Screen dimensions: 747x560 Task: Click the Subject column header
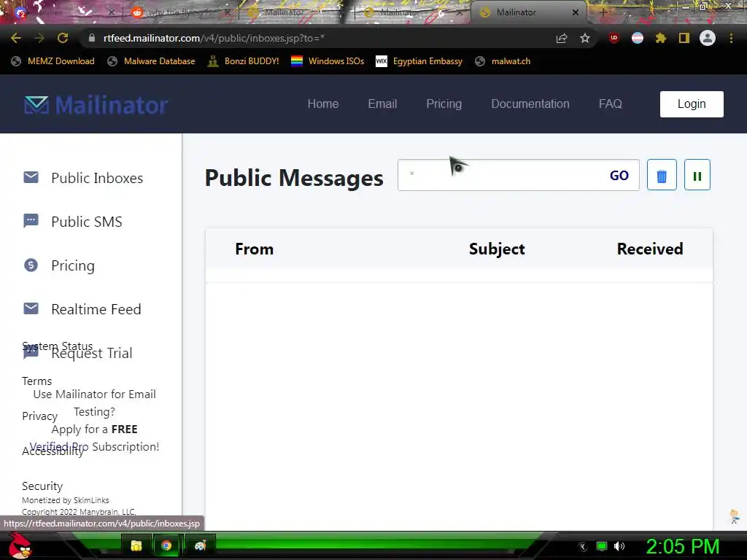pyautogui.click(x=497, y=249)
